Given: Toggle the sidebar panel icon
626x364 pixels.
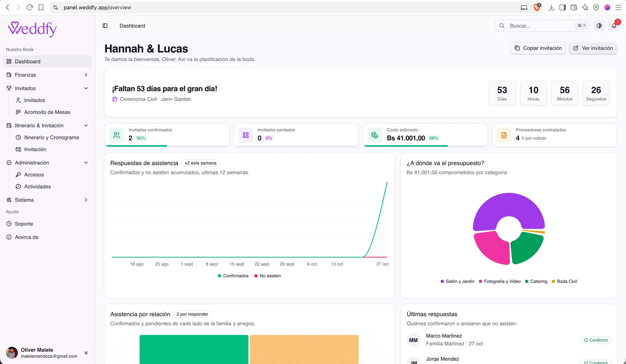Looking at the screenshot, I should [105, 26].
